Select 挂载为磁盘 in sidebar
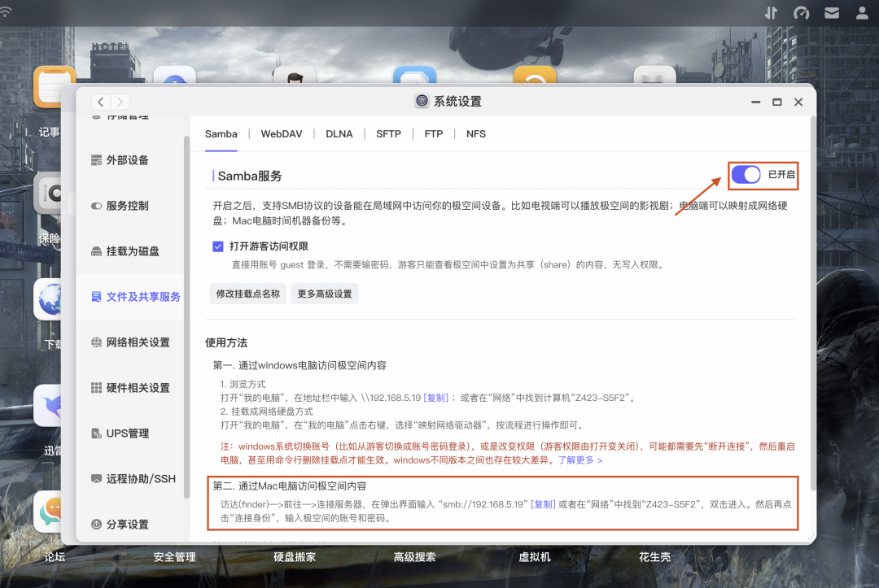Viewport: 879px width, 588px height. click(133, 250)
